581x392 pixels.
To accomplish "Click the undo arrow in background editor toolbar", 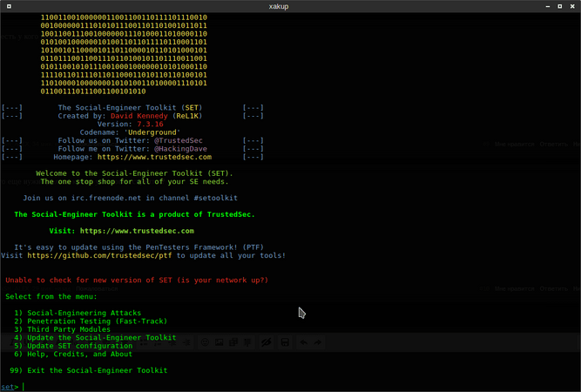I will [303, 342].
